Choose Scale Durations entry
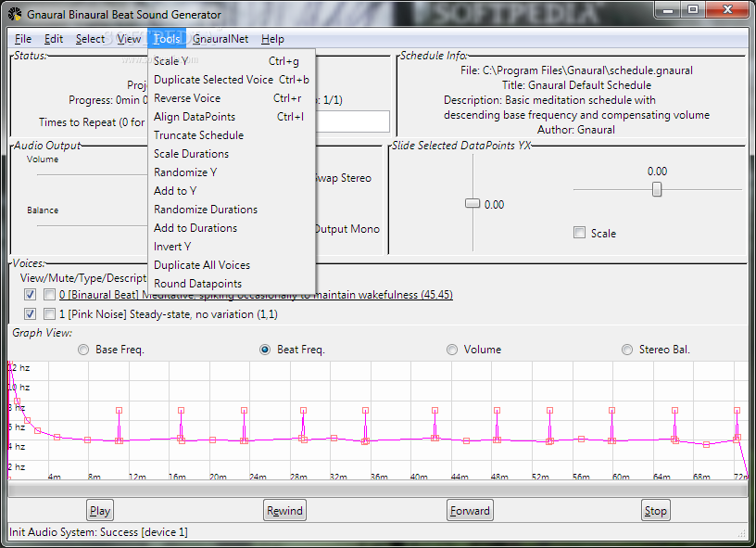 (x=232, y=154)
